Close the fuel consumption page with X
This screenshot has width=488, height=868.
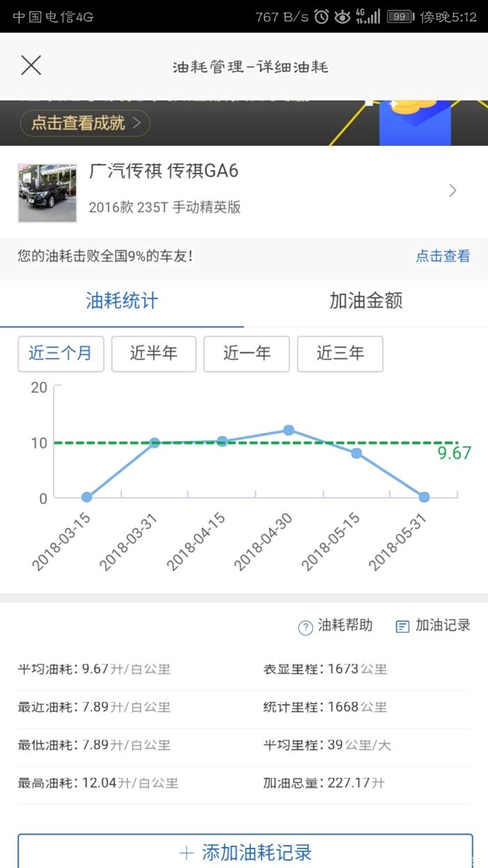(31, 66)
